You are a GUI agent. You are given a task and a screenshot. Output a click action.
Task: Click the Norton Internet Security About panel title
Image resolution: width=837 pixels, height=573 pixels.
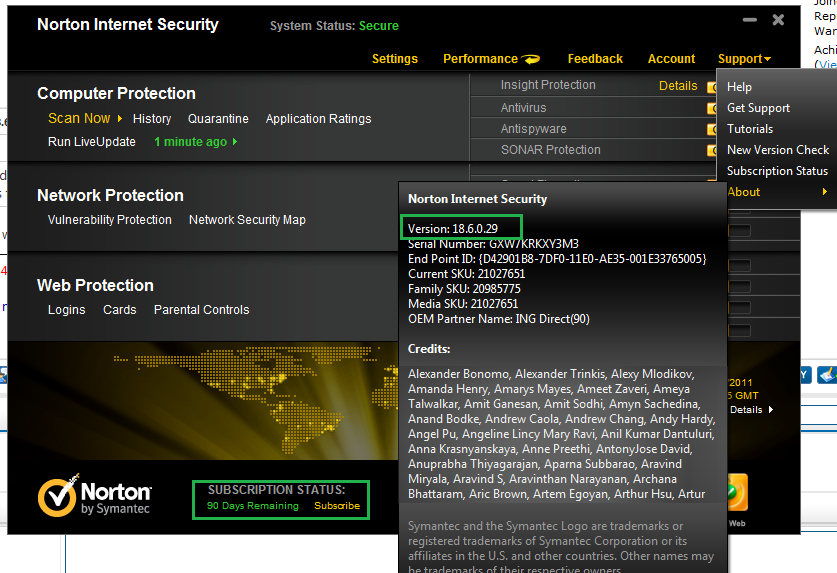(477, 199)
